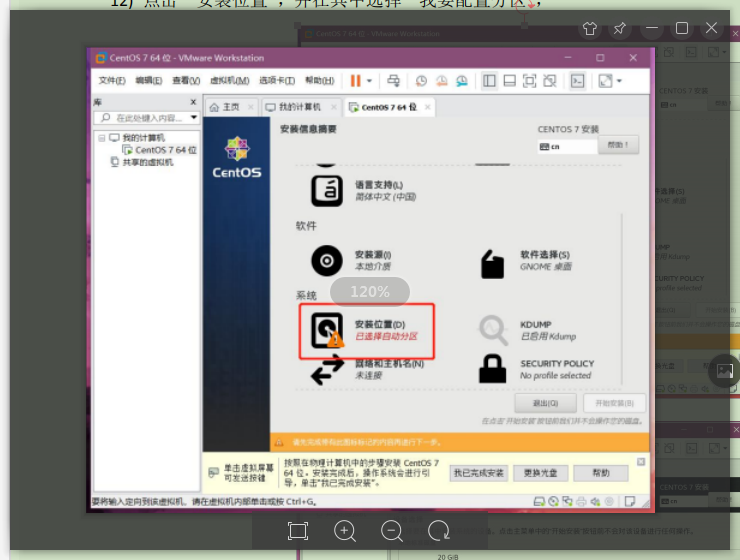The height and width of the screenshot is (560, 740).
Task: Click the 退出(Q) button
Action: coord(546,403)
